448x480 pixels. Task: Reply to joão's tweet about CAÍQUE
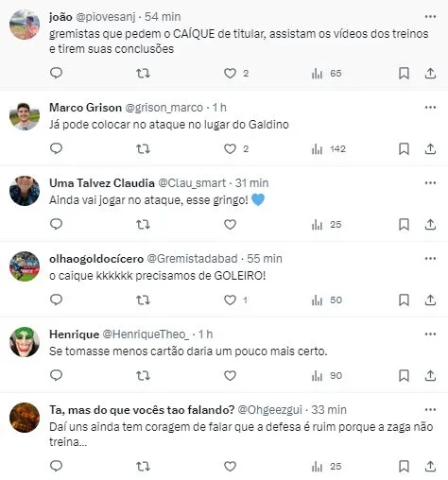[x=57, y=73]
